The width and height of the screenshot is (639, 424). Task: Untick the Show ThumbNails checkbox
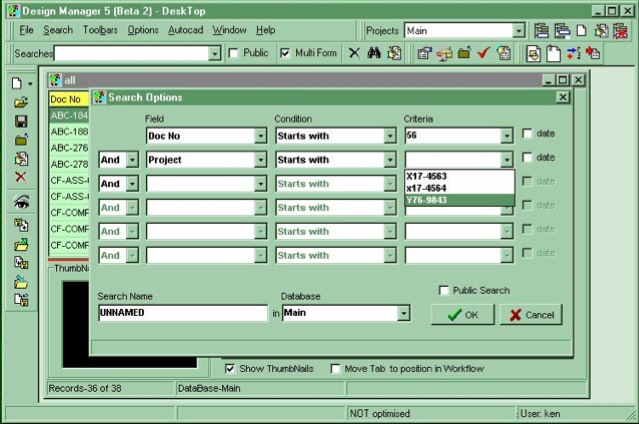230,369
